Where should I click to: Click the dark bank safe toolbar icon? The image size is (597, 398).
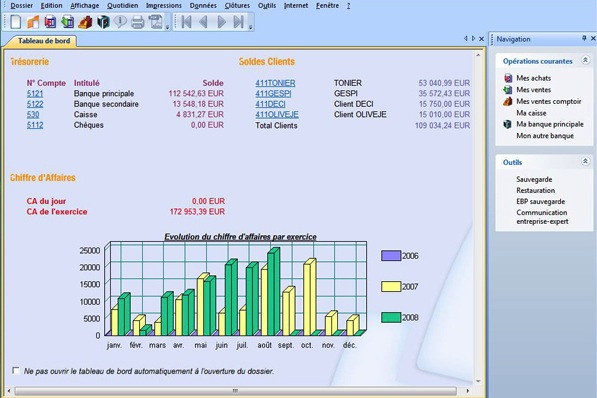click(x=103, y=22)
